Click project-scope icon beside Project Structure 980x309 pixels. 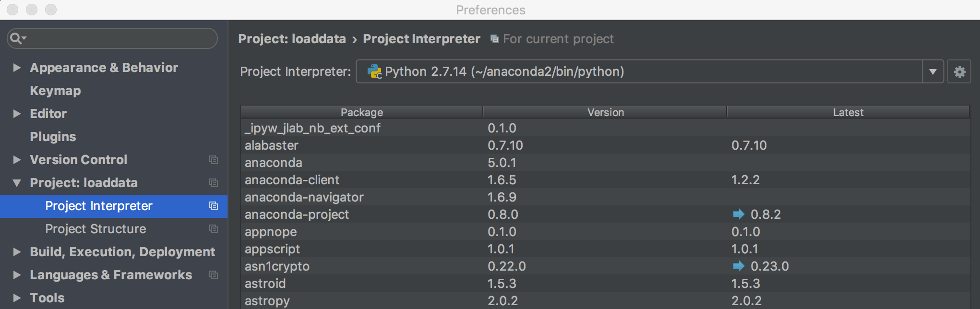click(x=214, y=229)
